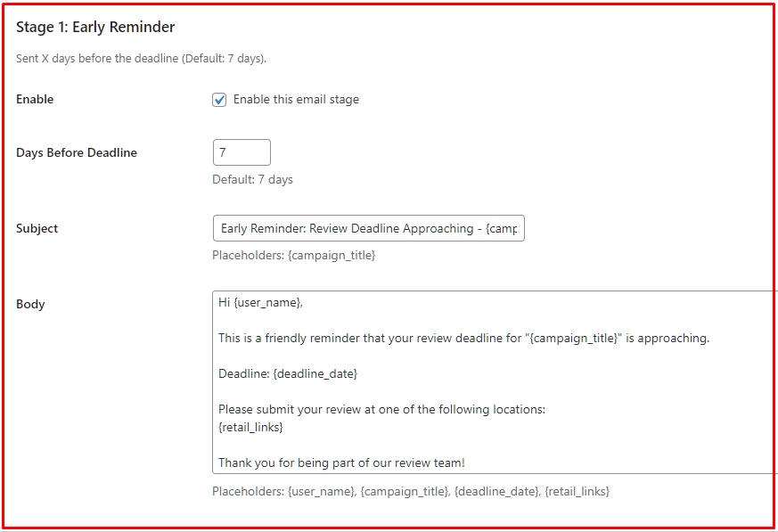This screenshot has width=778, height=532.
Task: Click the 'Body' field label
Action: coord(30,303)
